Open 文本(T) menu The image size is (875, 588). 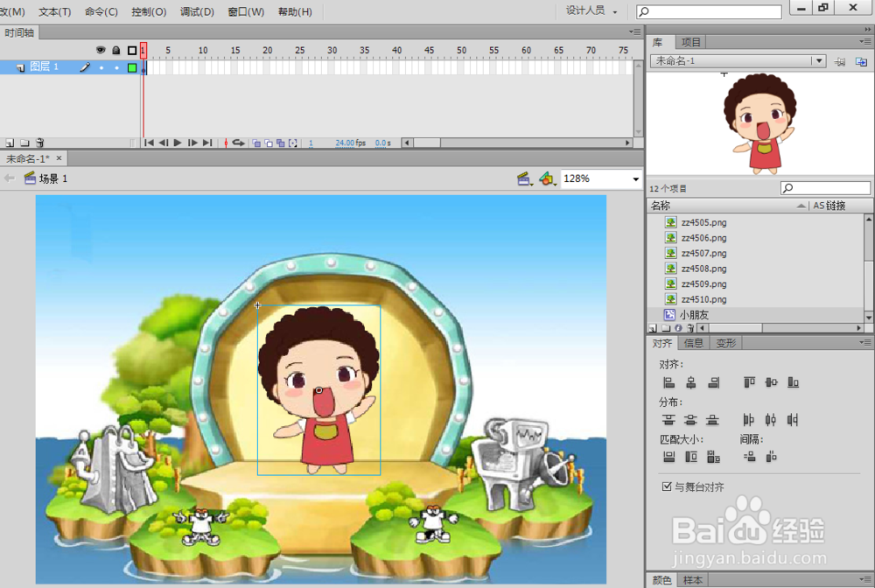pyautogui.click(x=54, y=11)
